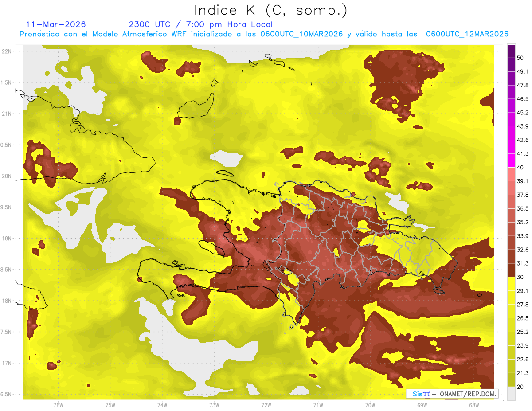Select the "35.2" legend value
Viewport: 532px width, 411px height.
pos(523,223)
